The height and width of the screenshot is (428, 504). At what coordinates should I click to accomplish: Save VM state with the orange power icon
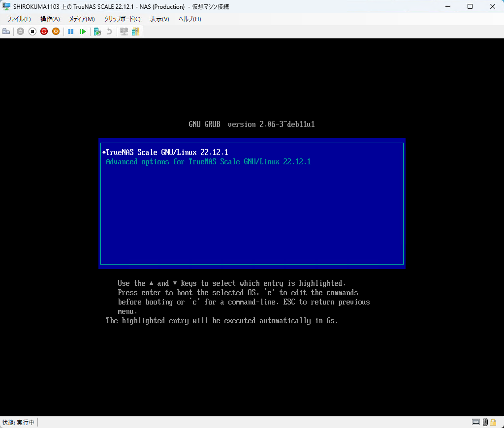[56, 31]
